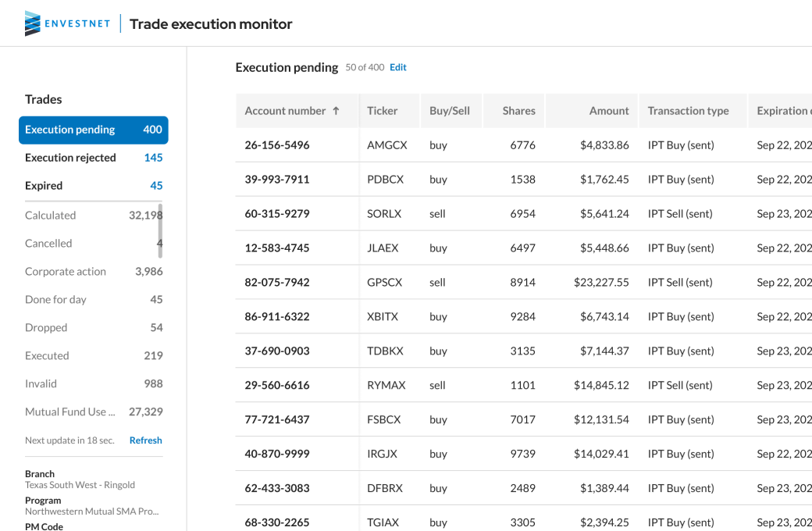The width and height of the screenshot is (812, 531).
Task: Click the Account number sort arrow
Action: [x=336, y=111]
